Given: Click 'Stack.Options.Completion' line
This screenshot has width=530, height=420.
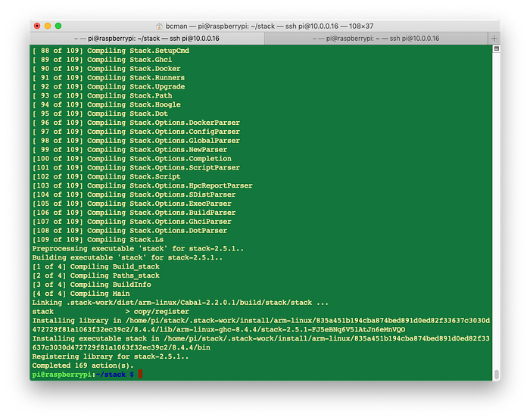Looking at the screenshot, I should (132, 159).
